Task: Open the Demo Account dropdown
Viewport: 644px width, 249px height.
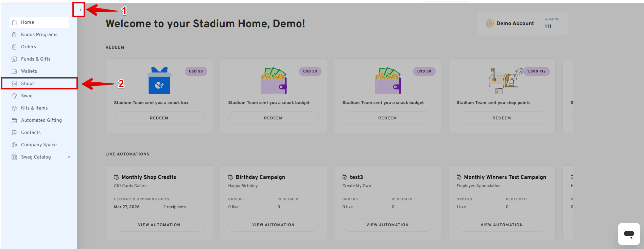Action: (x=515, y=23)
